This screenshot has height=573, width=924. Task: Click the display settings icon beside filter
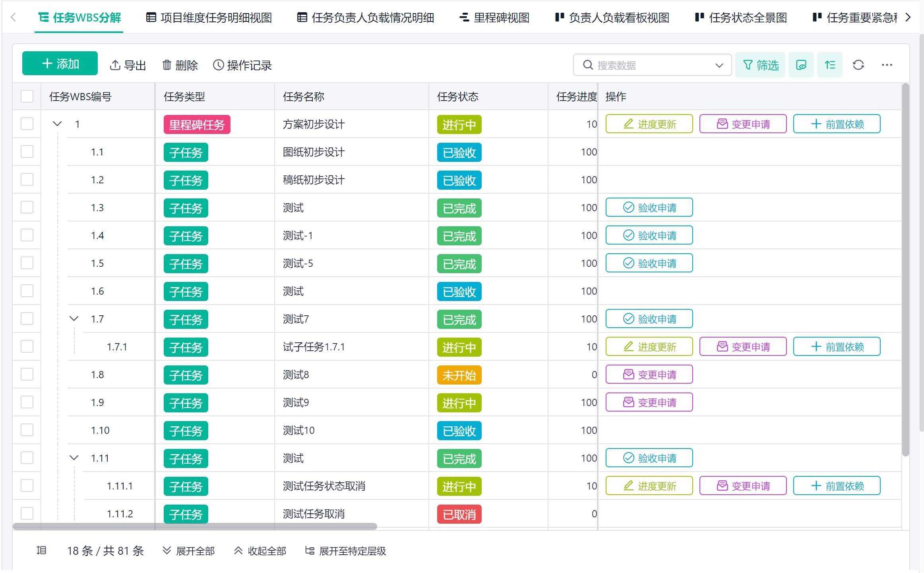pyautogui.click(x=801, y=65)
